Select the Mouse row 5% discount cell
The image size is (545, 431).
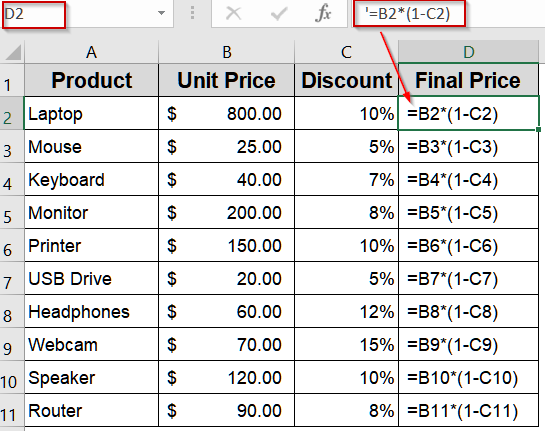click(x=346, y=146)
